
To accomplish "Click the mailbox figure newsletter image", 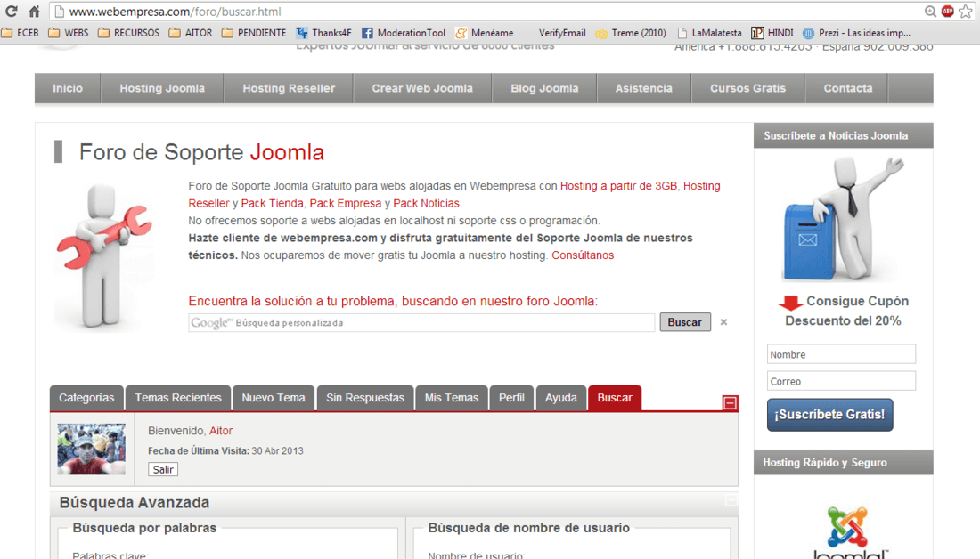I will [843, 219].
